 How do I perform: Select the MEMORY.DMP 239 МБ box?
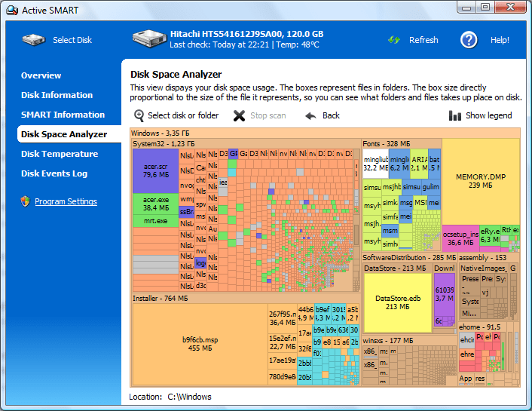(x=481, y=182)
